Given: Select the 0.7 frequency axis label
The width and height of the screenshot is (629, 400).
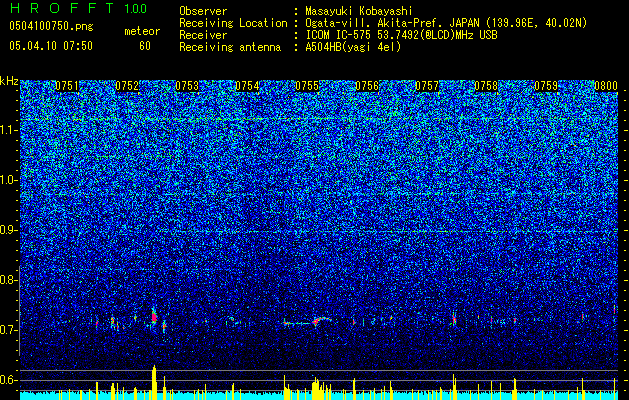Looking at the screenshot, I should pos(9,330).
